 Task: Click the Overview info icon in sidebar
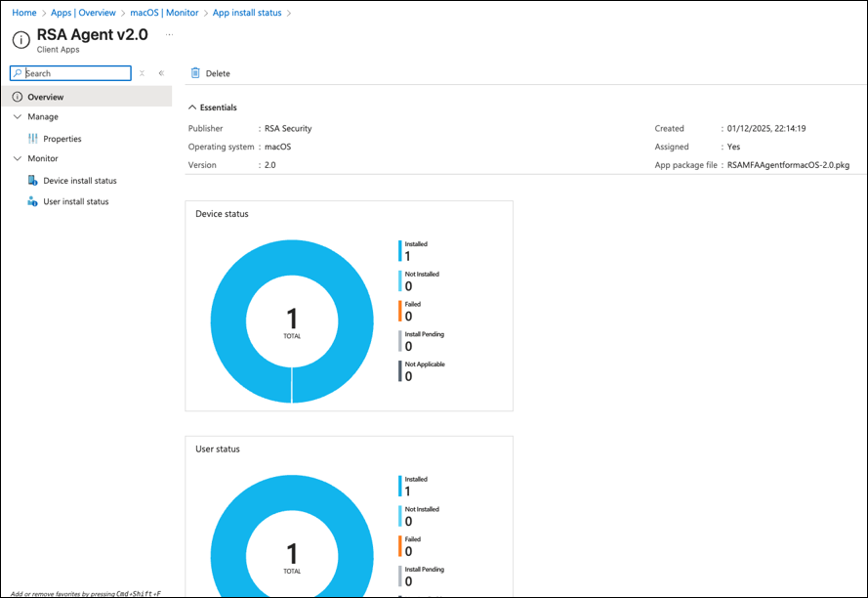tap(18, 98)
